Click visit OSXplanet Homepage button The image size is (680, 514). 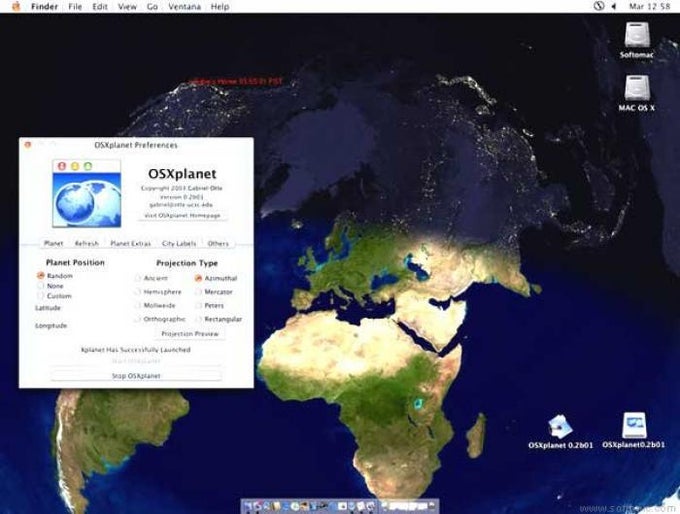[183, 215]
